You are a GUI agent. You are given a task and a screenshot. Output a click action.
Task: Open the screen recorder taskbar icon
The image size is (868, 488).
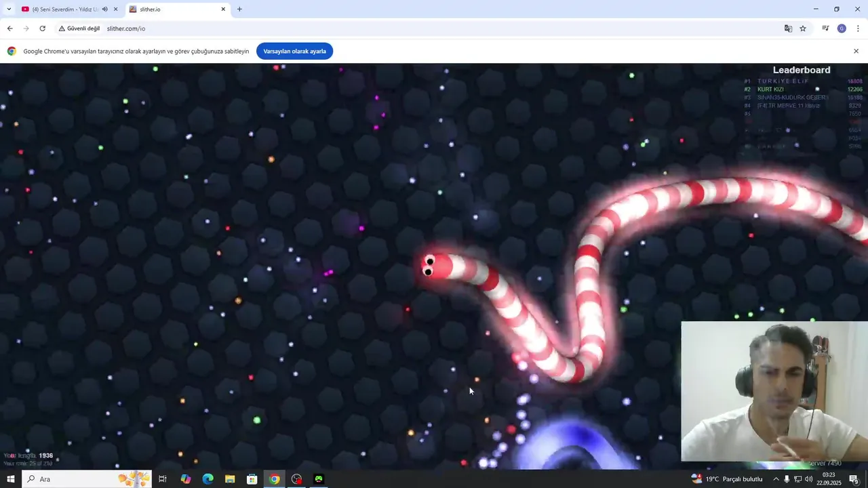tap(296, 479)
